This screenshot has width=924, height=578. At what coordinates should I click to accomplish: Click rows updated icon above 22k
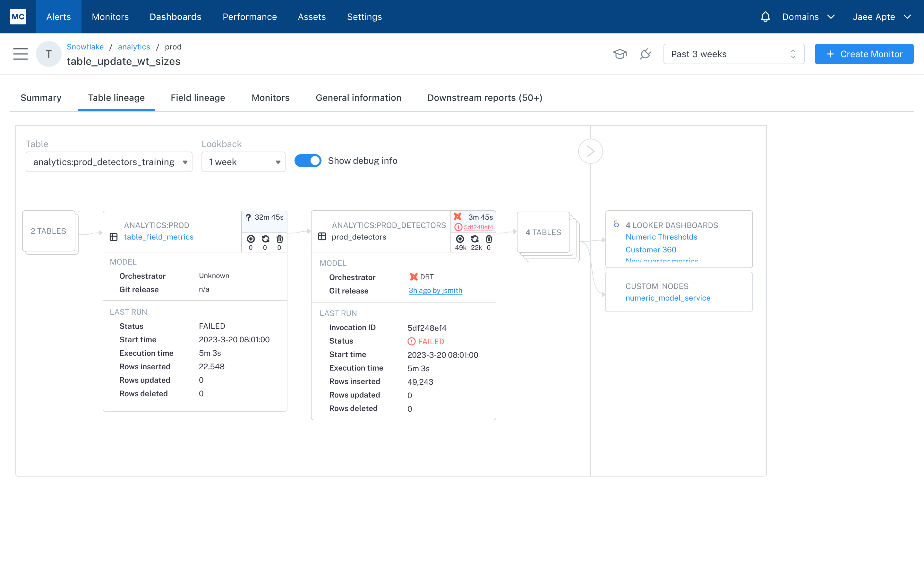point(475,239)
